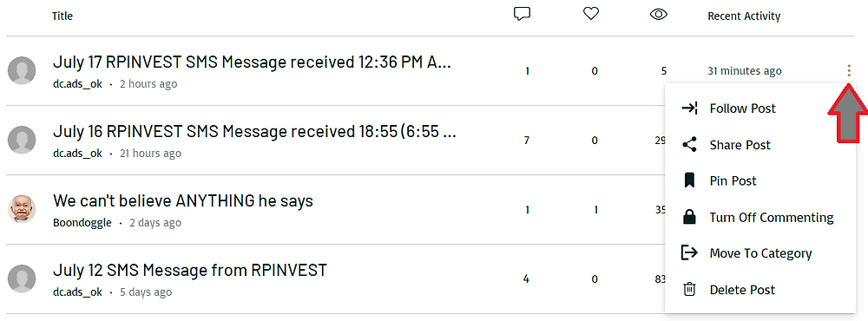The image size is (868, 321).
Task: Click the Pin Post bookmark icon
Action: tap(689, 180)
